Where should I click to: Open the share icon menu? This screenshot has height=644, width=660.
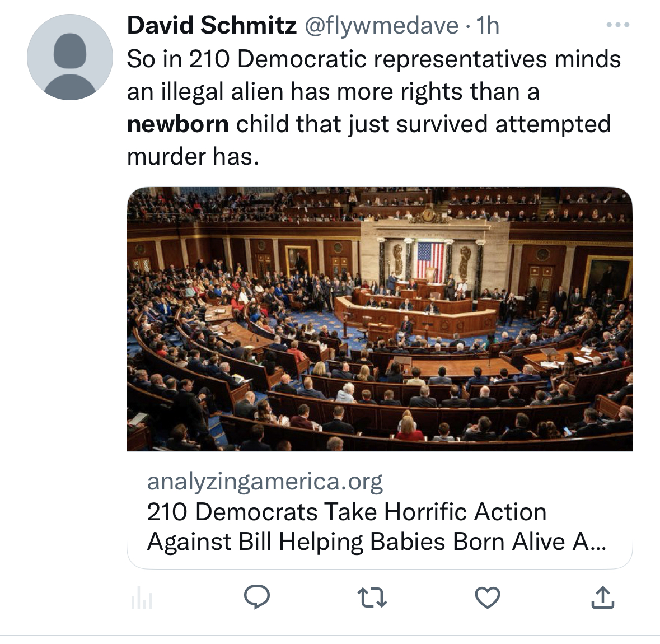(x=602, y=598)
